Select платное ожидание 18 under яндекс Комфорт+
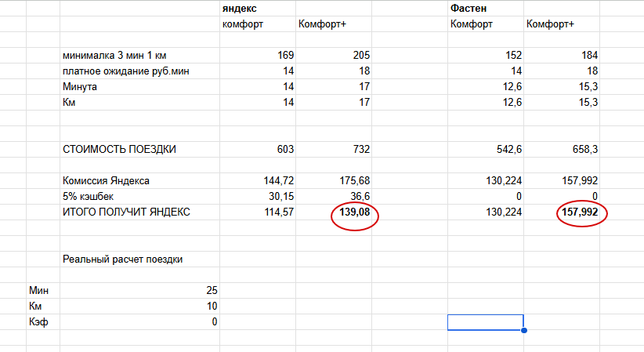Viewport: 644px width, 352px height. click(x=364, y=71)
